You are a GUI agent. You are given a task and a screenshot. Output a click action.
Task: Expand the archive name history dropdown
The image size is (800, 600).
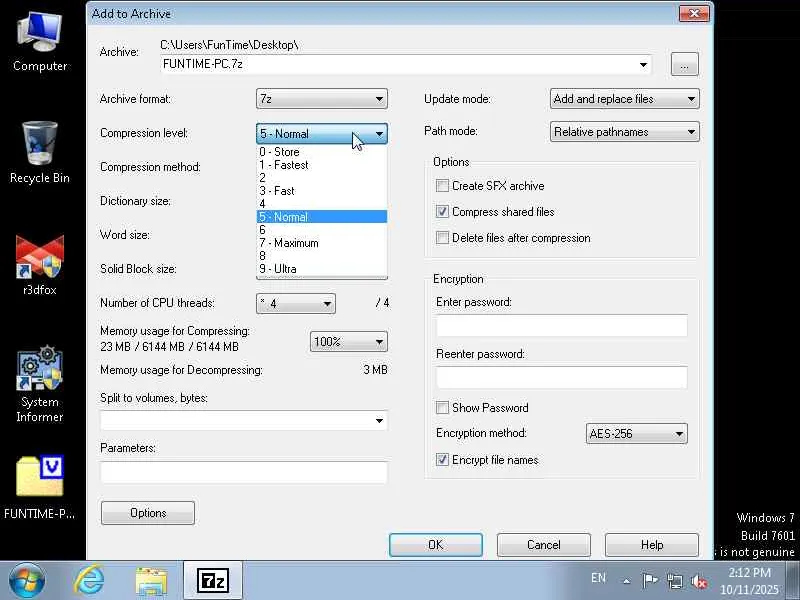643,65
